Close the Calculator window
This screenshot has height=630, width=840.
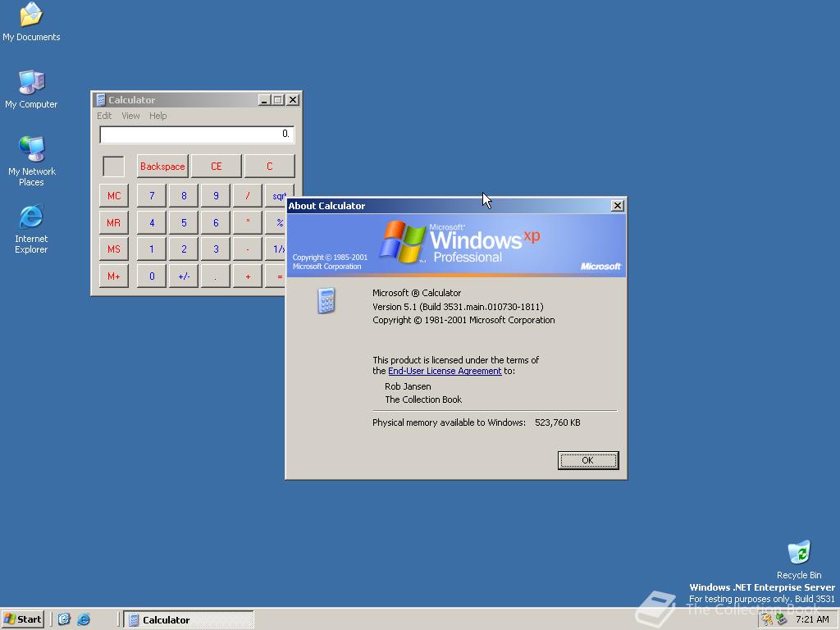tap(293, 99)
